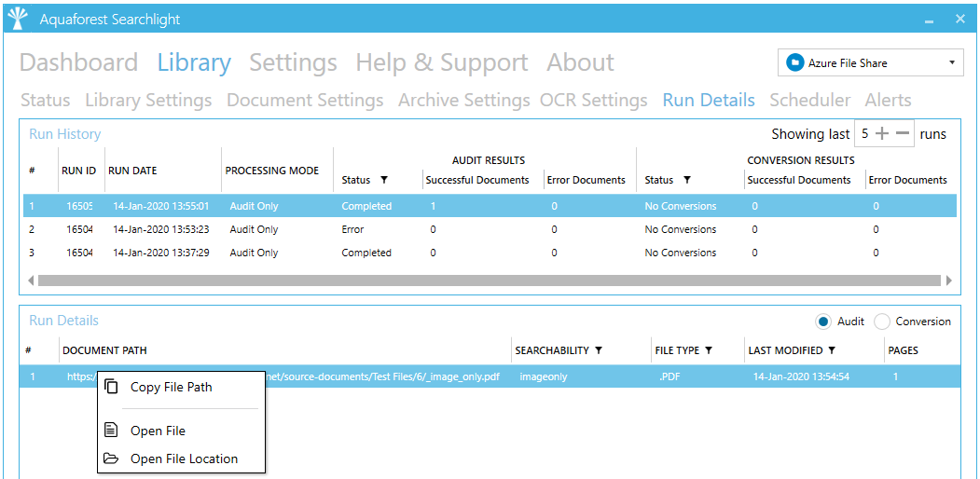Select the Conversion radio button
The image size is (980, 479).
pos(882,322)
